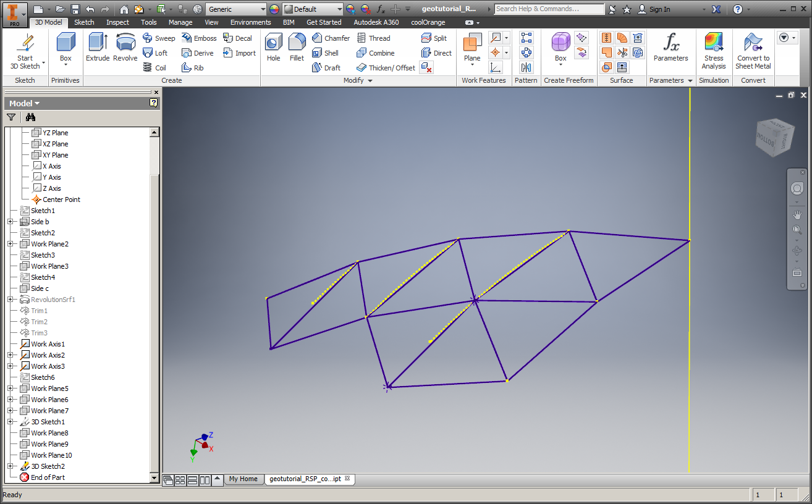Click the Save icon in quick access
Screen dimensions: 812x504
75,9
